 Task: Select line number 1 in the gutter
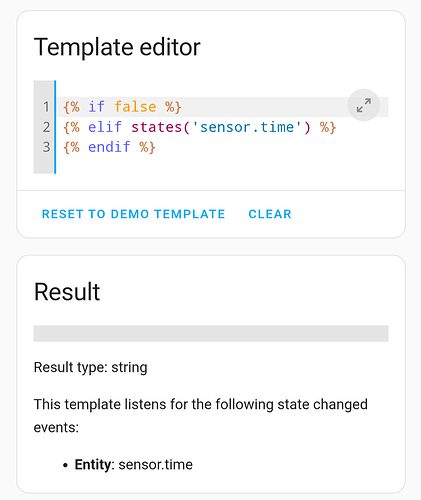click(x=46, y=107)
